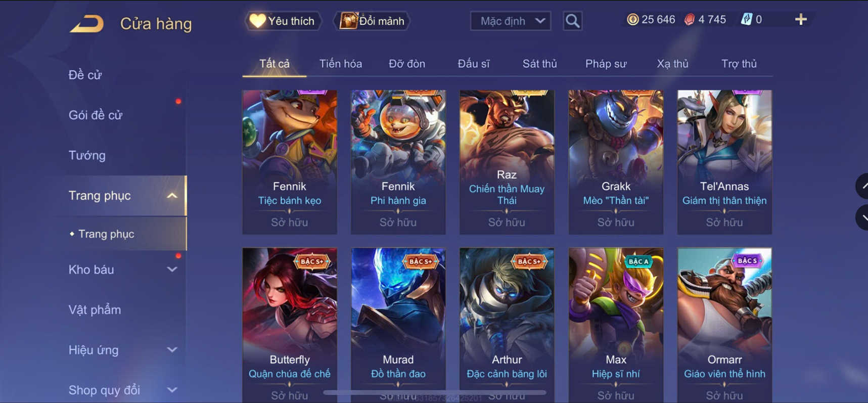Viewport: 868px width, 403px height.
Task: Expand the Shop quy đổi section
Action: click(x=172, y=390)
